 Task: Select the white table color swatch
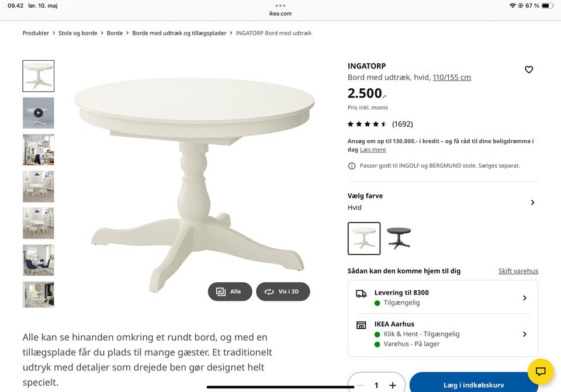coord(364,238)
